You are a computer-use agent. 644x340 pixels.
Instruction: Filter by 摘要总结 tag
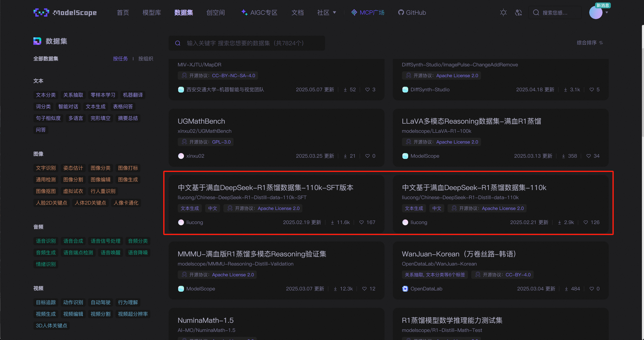click(128, 118)
